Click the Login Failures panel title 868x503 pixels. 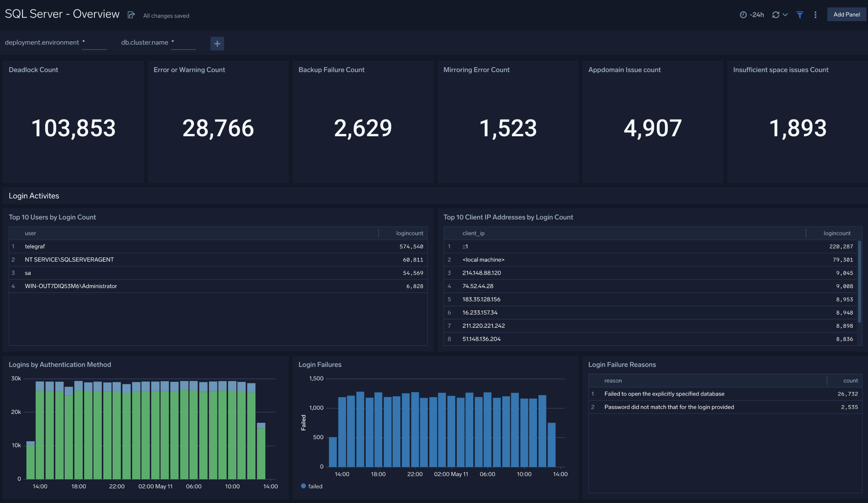(320, 364)
